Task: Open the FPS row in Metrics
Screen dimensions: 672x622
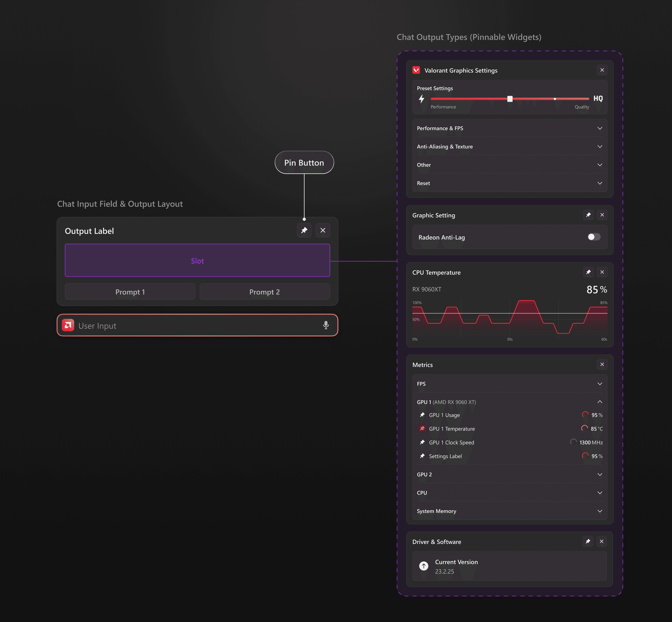Action: coord(599,384)
